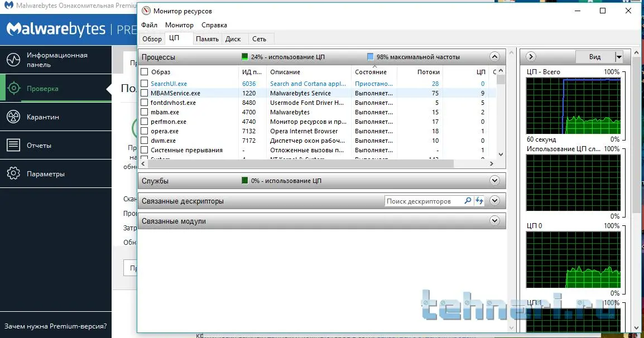This screenshot has width=644, height=338.
Task: Open the Вид dropdown arrow
Action: (618, 57)
